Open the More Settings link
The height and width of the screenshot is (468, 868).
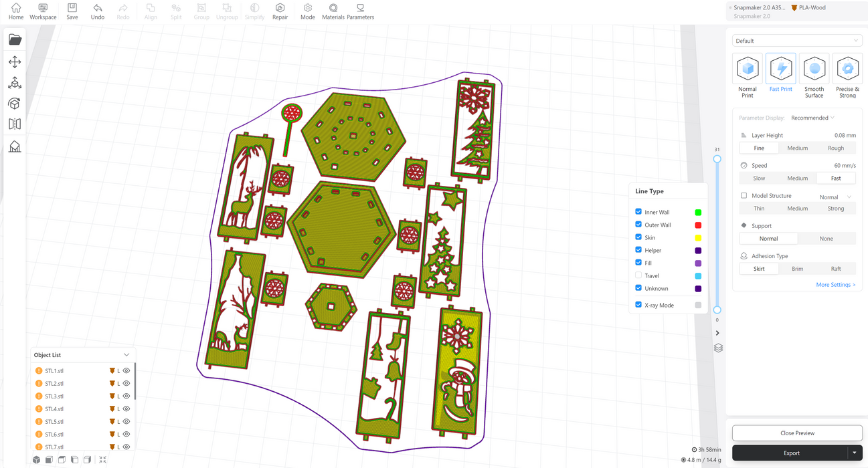point(835,285)
